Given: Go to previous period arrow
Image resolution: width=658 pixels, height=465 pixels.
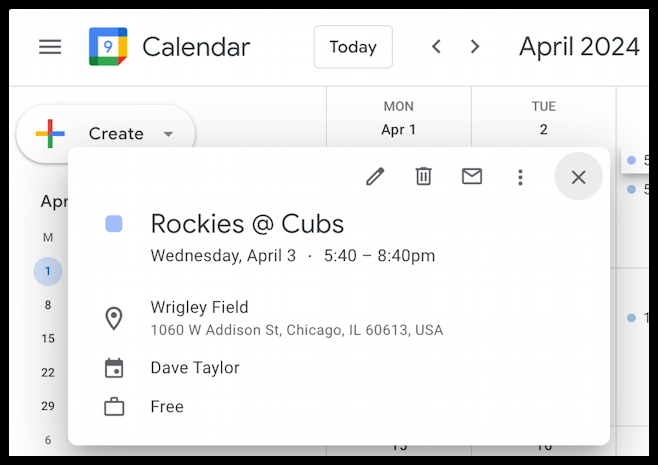Looking at the screenshot, I should tap(436, 46).
